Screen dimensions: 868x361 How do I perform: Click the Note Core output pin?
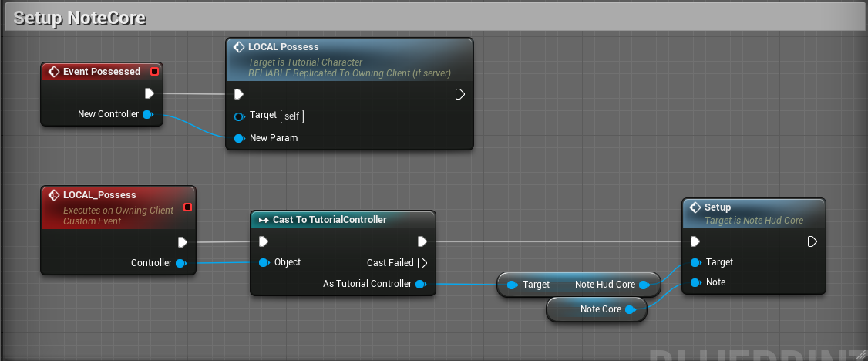pos(630,309)
